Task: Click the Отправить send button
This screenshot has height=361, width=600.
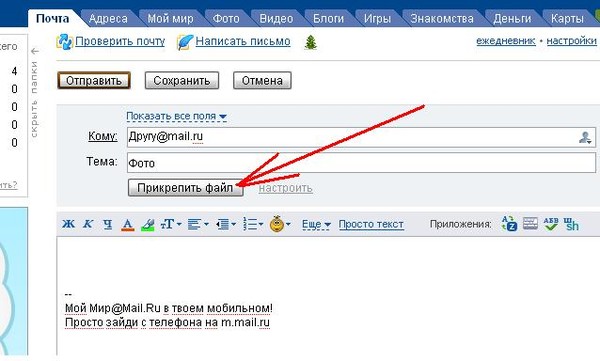Action: pyautogui.click(x=94, y=81)
